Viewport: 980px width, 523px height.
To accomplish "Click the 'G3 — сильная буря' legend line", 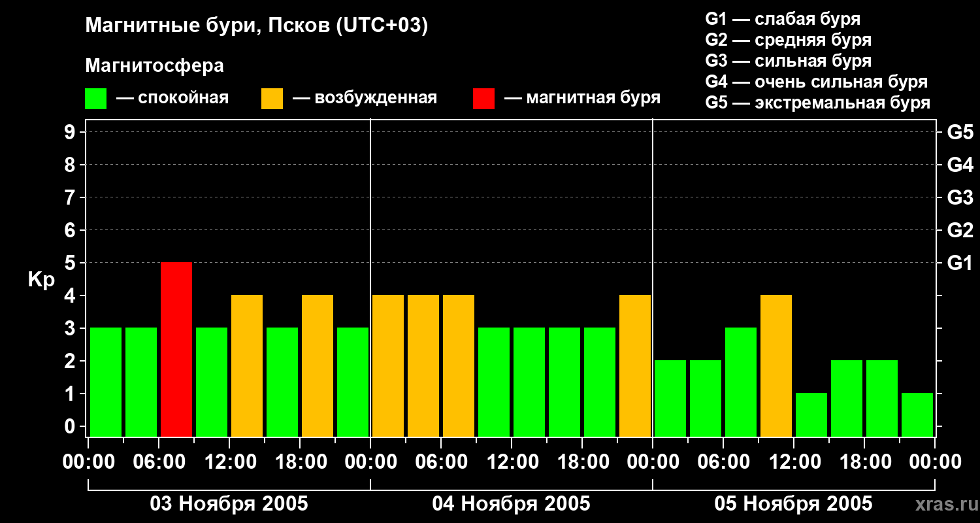I will click(789, 61).
